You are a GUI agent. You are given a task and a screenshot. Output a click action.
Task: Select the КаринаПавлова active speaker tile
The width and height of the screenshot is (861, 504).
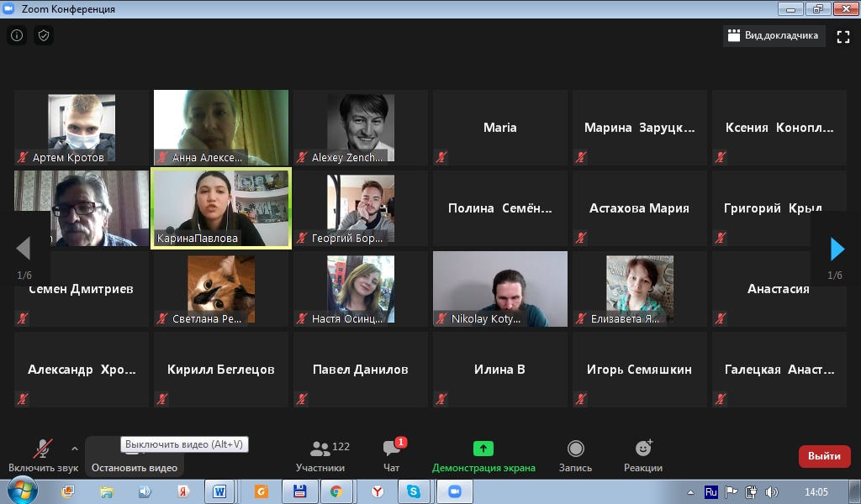[221, 208]
